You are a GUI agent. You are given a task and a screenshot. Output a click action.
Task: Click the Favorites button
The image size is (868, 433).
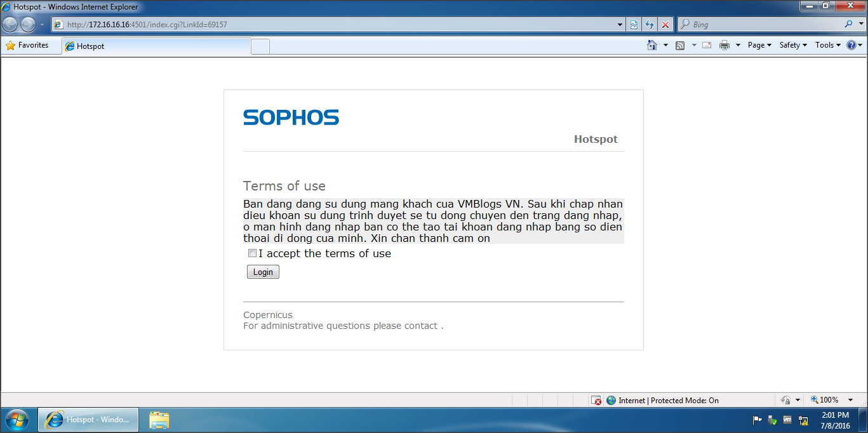(27, 45)
